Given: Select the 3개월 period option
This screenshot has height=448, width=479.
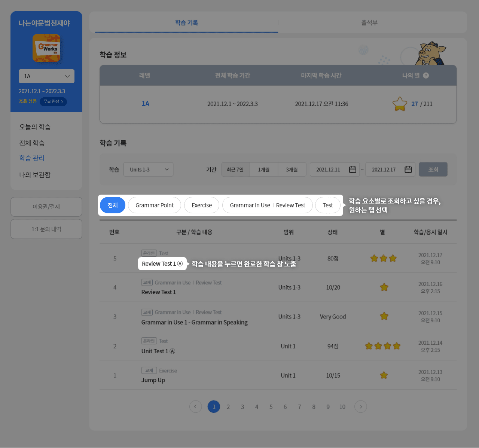Looking at the screenshot, I should [x=292, y=170].
